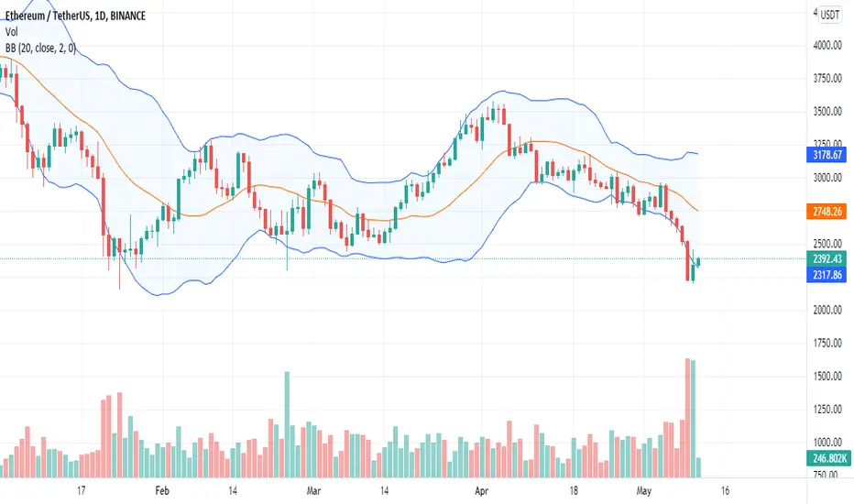854x504 pixels.
Task: Click the USDT currency button
Action: click(830, 15)
